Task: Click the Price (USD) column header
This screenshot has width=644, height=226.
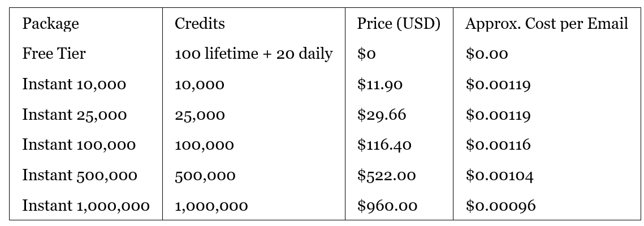Action: point(399,24)
